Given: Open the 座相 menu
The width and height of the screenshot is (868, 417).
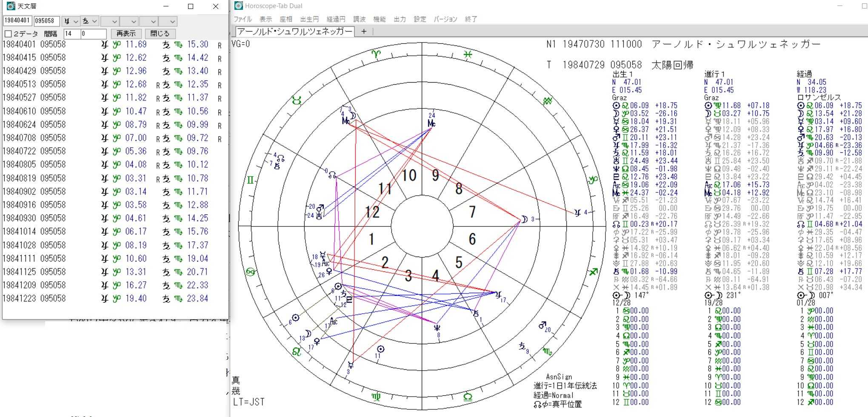Looking at the screenshot, I should [286, 19].
